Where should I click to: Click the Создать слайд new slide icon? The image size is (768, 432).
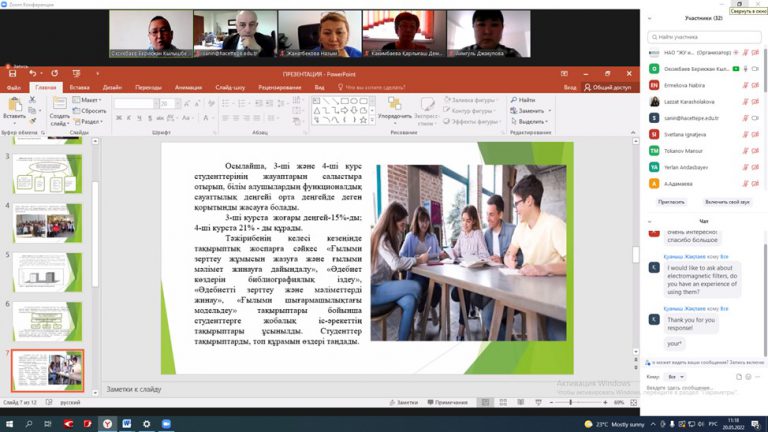(x=59, y=105)
